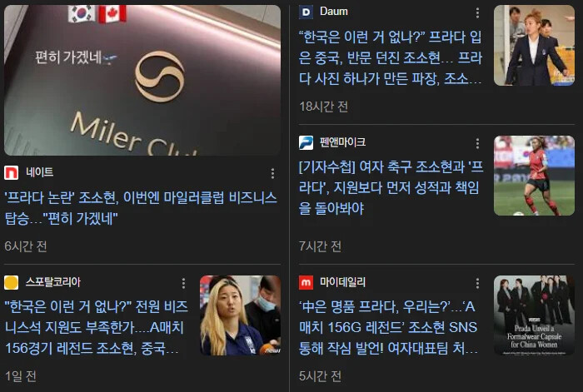Click the 마이데일리 red logo icon
Image resolution: width=583 pixels, height=392 pixels.
coord(306,282)
